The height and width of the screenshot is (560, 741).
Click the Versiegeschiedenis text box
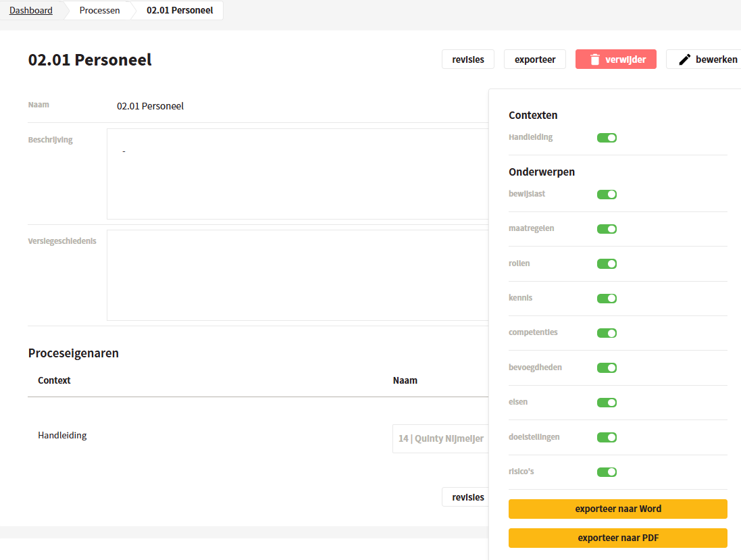pyautogui.click(x=298, y=276)
